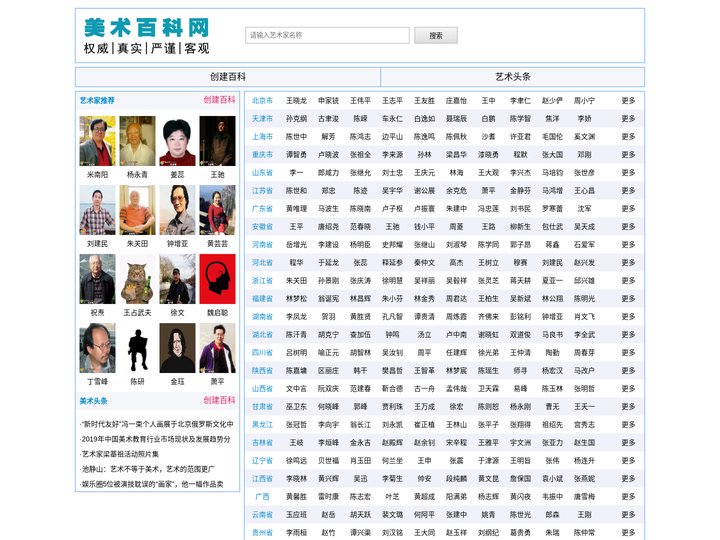Select the 黑龙江 region link
The image size is (720, 540).
pos(262,425)
